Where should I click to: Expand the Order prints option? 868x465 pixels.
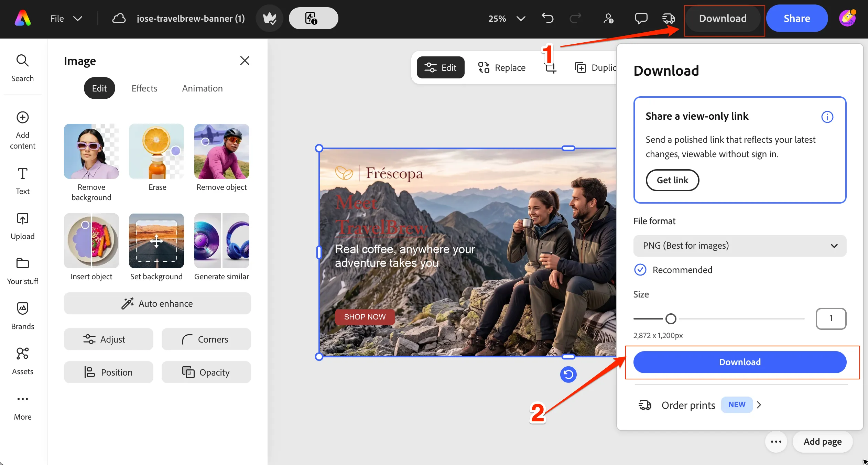coord(700,405)
